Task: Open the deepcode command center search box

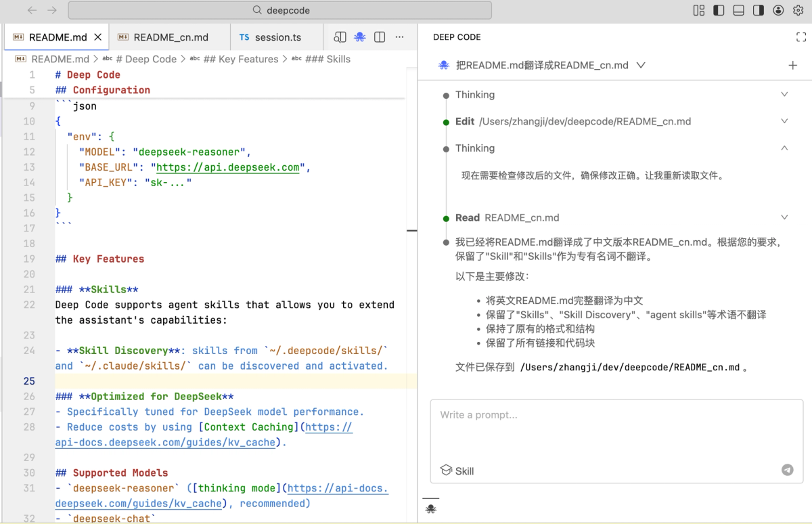Action: pos(280,10)
